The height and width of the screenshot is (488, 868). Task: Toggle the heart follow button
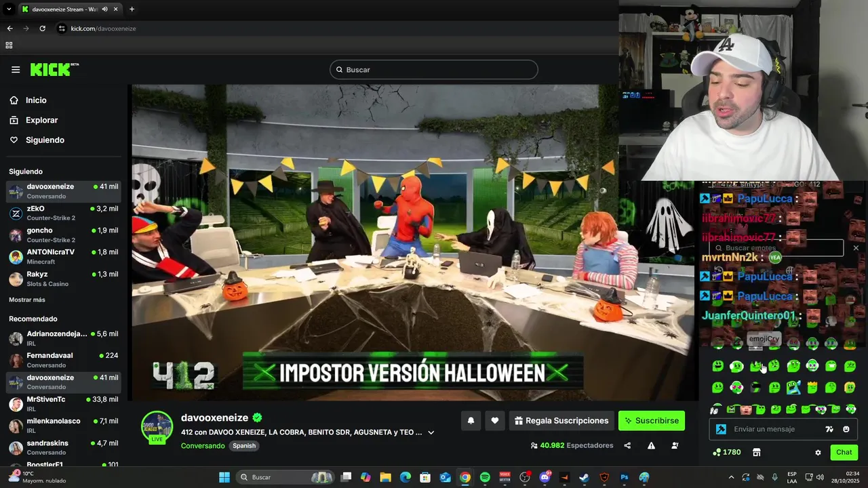[x=495, y=421]
